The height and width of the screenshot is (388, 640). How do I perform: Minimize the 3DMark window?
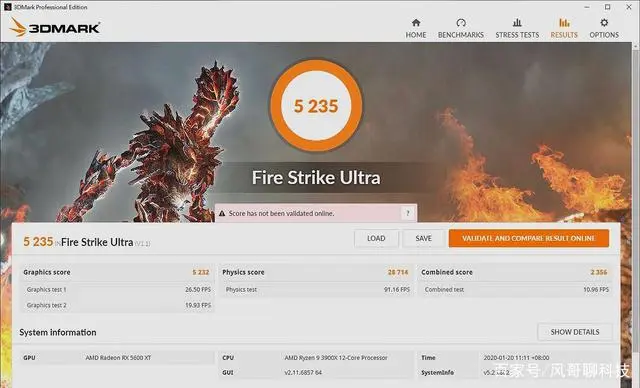[x=587, y=7]
